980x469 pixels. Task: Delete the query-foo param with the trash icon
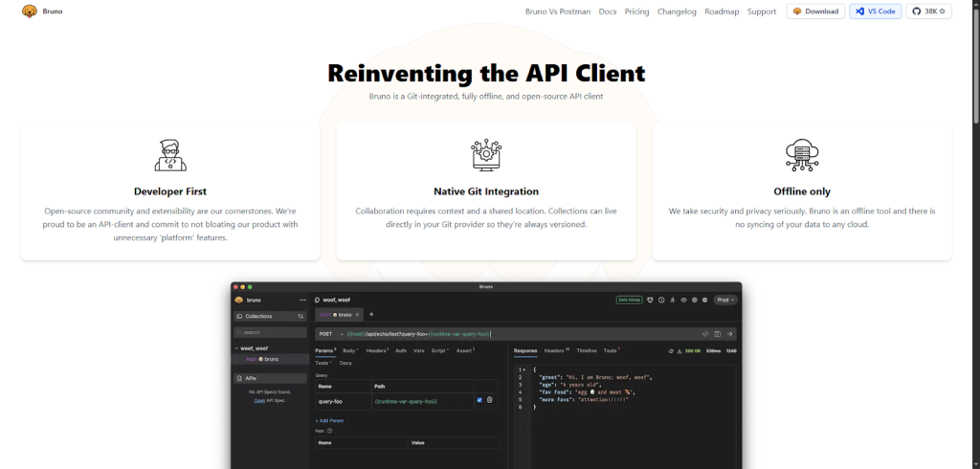coord(490,400)
